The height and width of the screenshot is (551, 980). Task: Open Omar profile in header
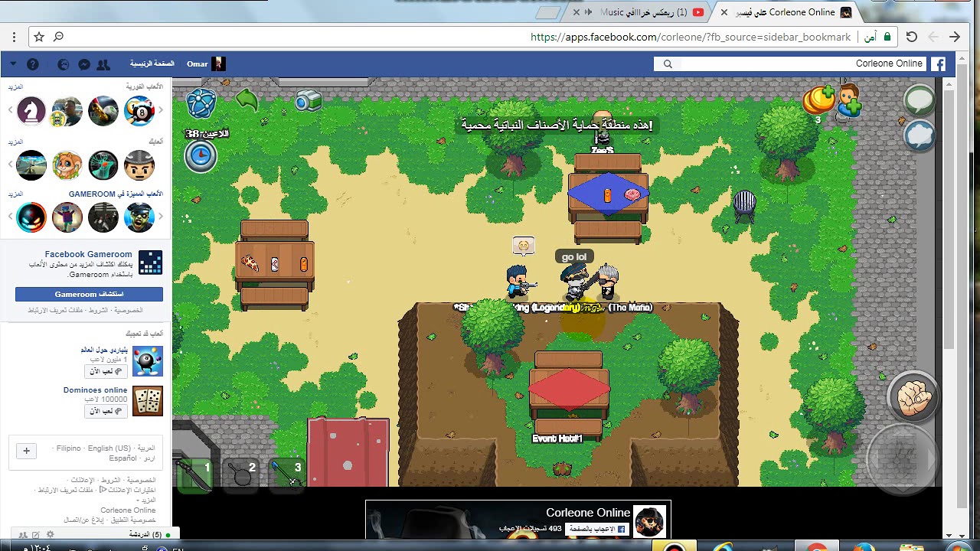pyautogui.click(x=206, y=64)
